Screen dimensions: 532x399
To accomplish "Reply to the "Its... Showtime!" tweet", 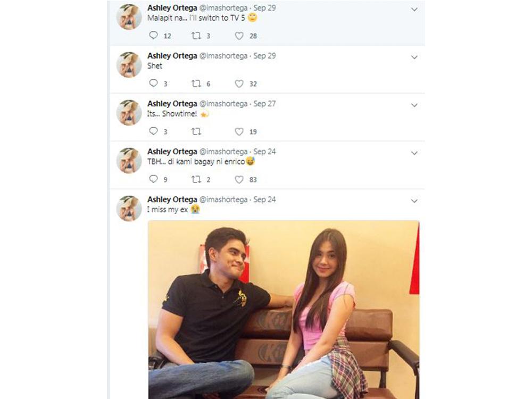I will pyautogui.click(x=153, y=131).
